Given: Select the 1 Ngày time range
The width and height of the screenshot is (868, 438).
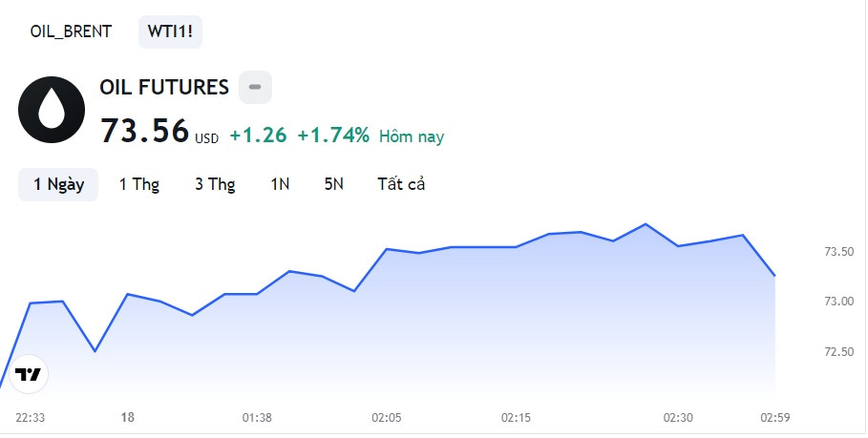Looking at the screenshot, I should [58, 184].
